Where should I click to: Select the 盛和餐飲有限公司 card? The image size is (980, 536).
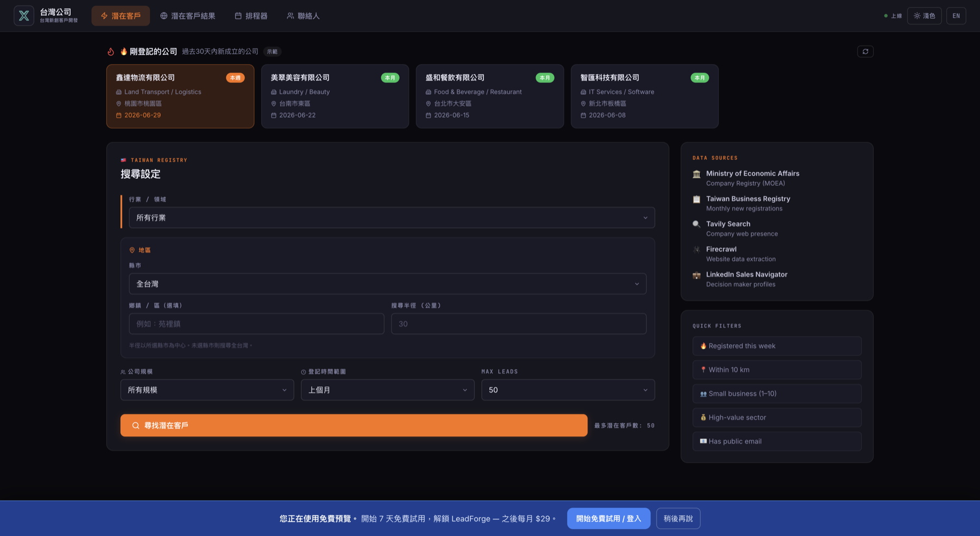(x=489, y=96)
